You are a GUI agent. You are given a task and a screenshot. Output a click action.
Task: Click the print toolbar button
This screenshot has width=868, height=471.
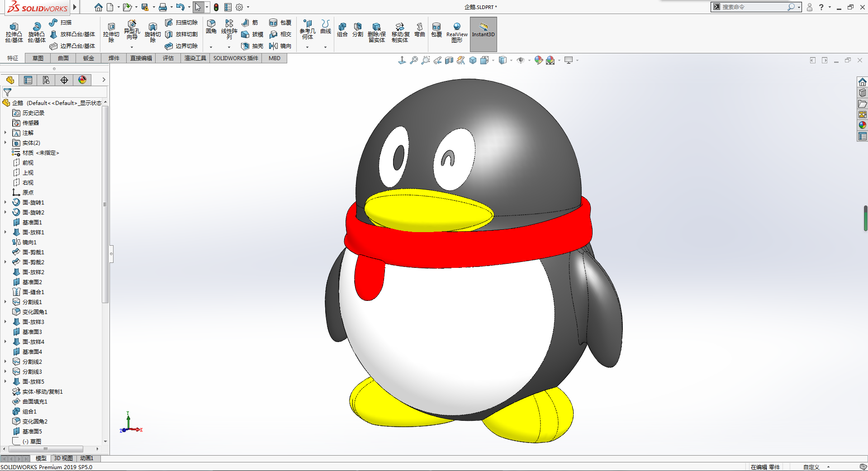pos(163,7)
